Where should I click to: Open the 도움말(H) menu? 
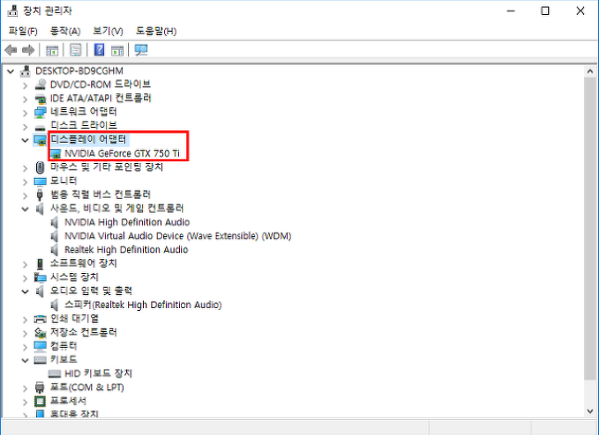click(x=156, y=31)
